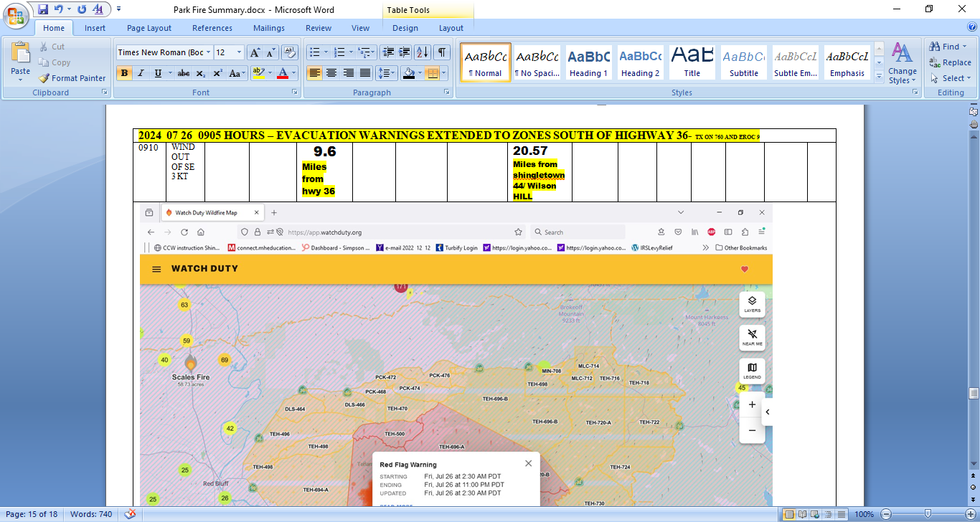Click the zoom slider handle
This screenshot has height=522, width=980.
point(928,514)
